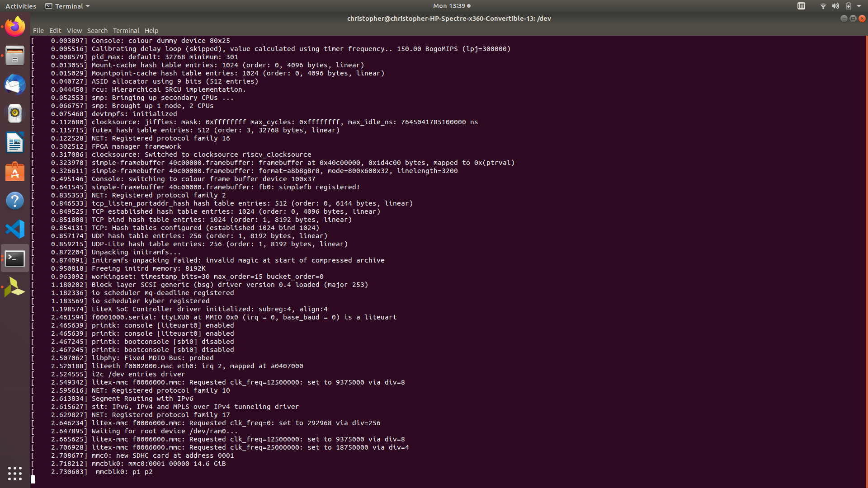This screenshot has height=488, width=868.
Task: Click the battery charging indicator
Action: click(x=849, y=6)
